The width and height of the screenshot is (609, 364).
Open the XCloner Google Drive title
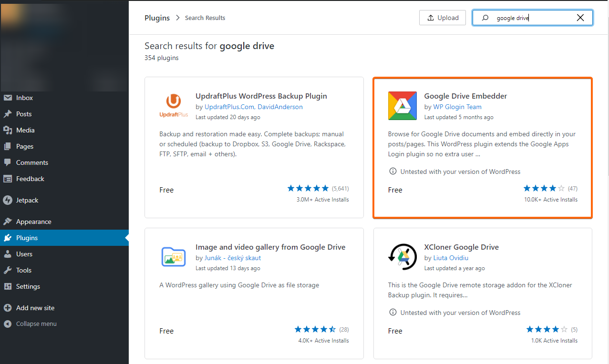pos(462,247)
